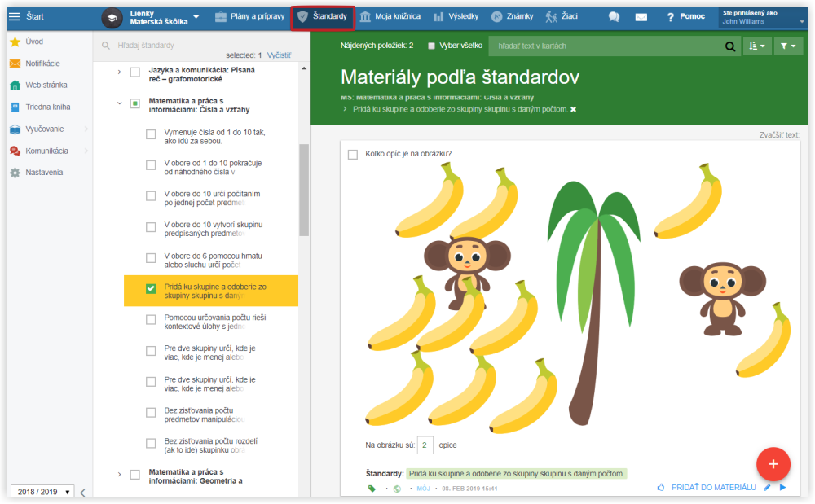Click the Vyčistiť link to clear selection
815x504 pixels.
pyautogui.click(x=279, y=55)
